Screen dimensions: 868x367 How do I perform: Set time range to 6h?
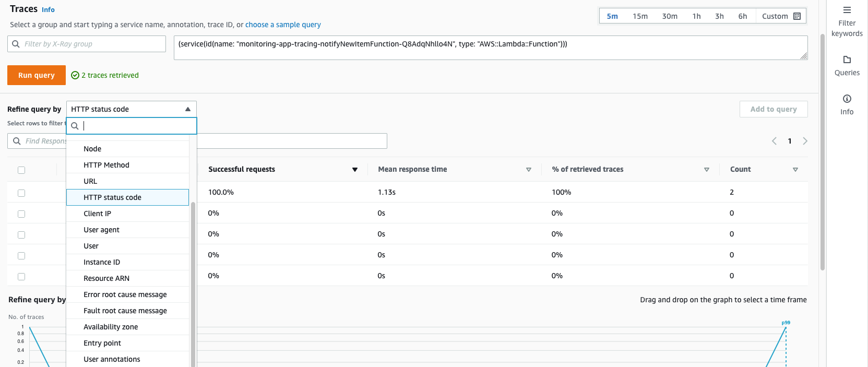tap(742, 16)
